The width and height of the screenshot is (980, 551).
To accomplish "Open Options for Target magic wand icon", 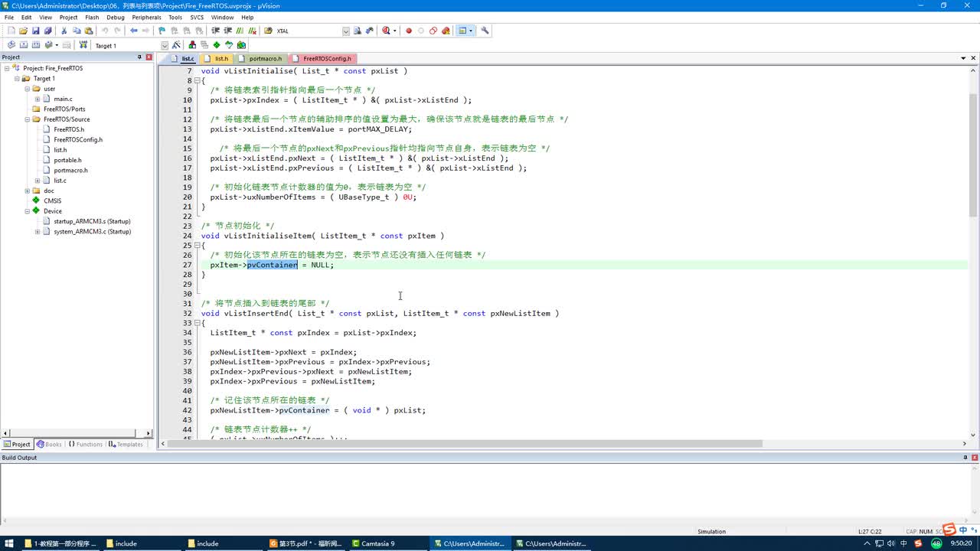I will pyautogui.click(x=177, y=45).
